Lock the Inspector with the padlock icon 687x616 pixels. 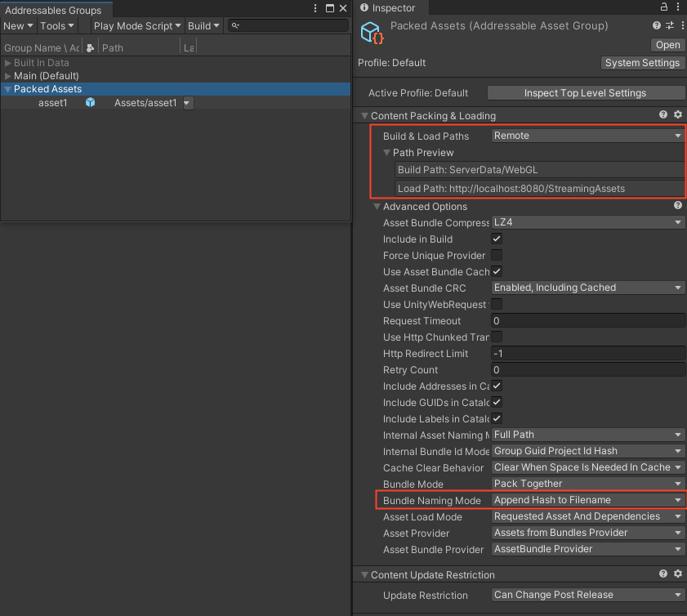(662, 7)
